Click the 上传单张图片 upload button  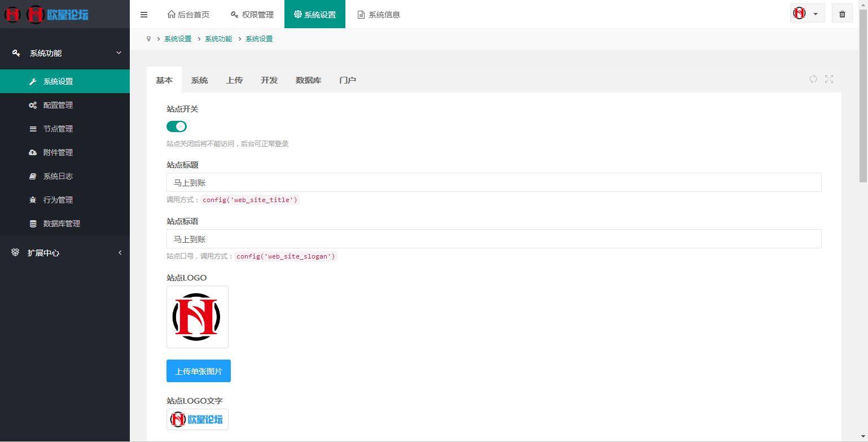tap(198, 371)
